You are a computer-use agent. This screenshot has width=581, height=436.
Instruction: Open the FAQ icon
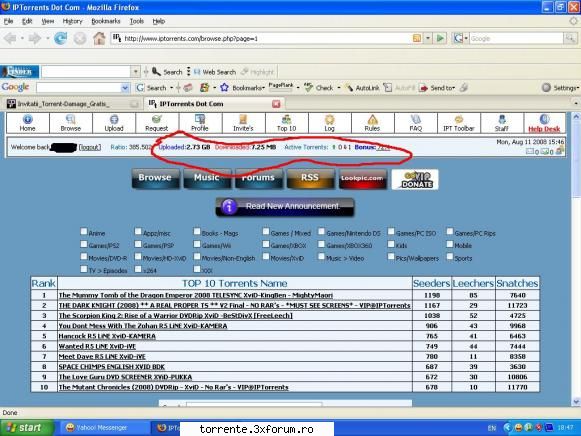415,119
